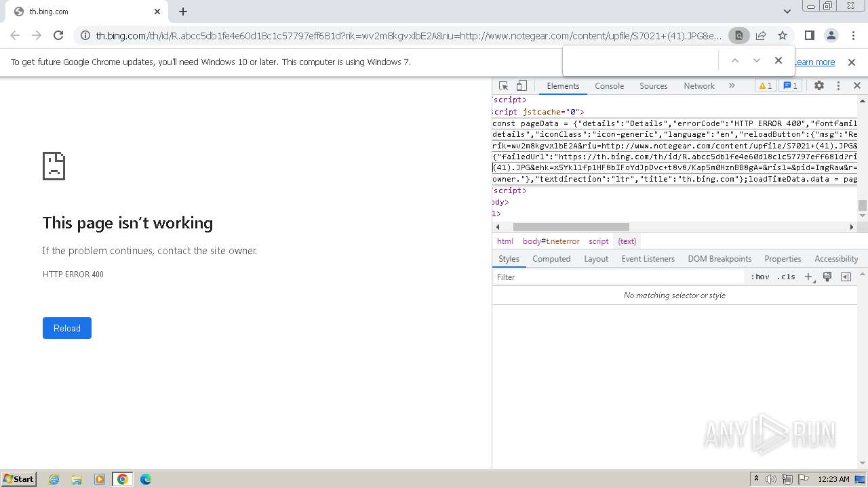Open the Learn more link
This screenshot has height=488, width=868.
pos(815,62)
